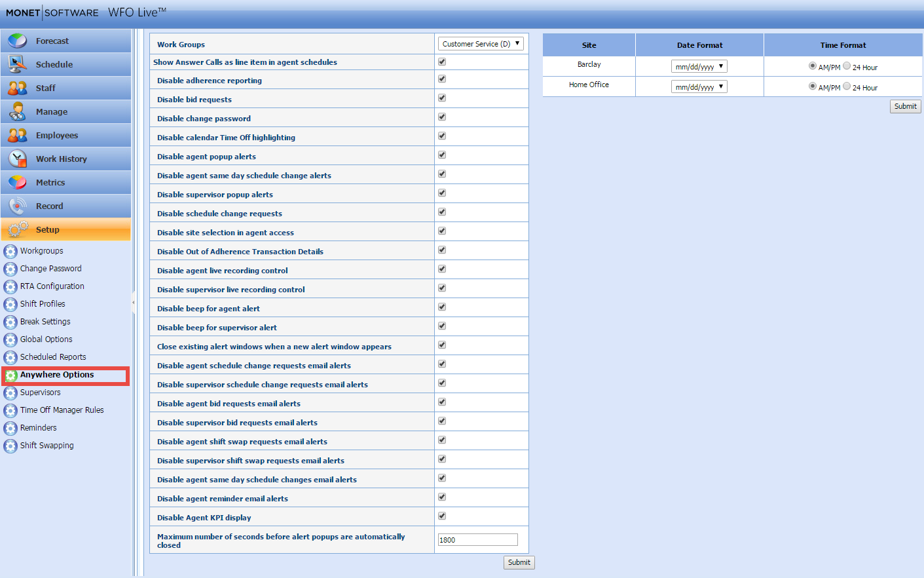This screenshot has height=578, width=924.
Task: Go to Time Off Manager Rules
Action: [x=62, y=410]
